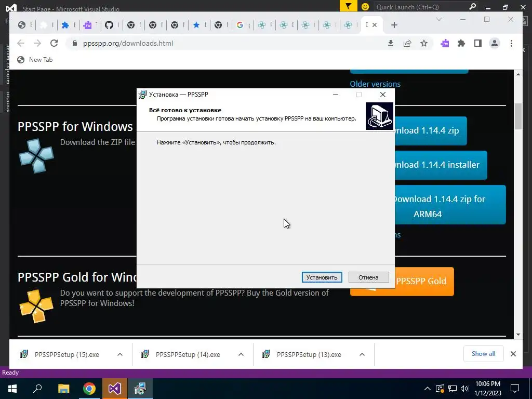Switch to Chrome from the taskbar
532x399 pixels.
89,389
